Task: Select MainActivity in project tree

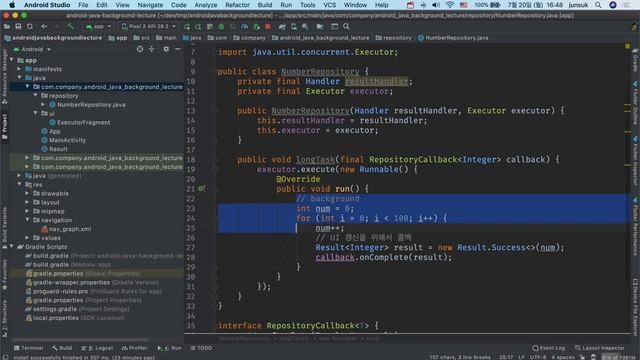Action: [67, 140]
